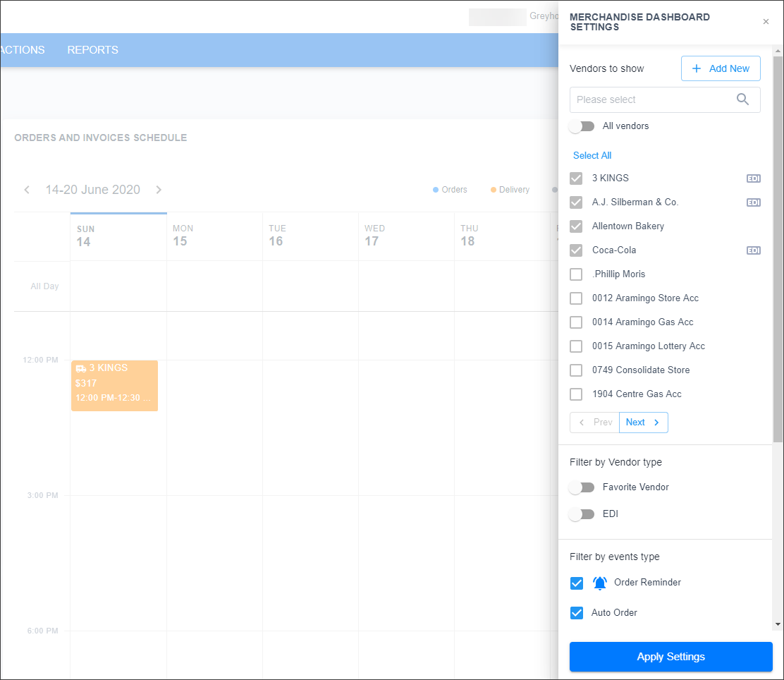Click the 14-20 June 2020 date range
784x680 pixels.
93,190
